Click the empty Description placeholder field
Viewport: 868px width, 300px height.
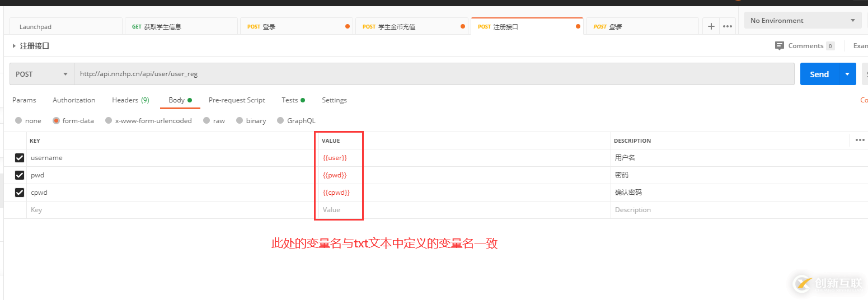pos(739,210)
